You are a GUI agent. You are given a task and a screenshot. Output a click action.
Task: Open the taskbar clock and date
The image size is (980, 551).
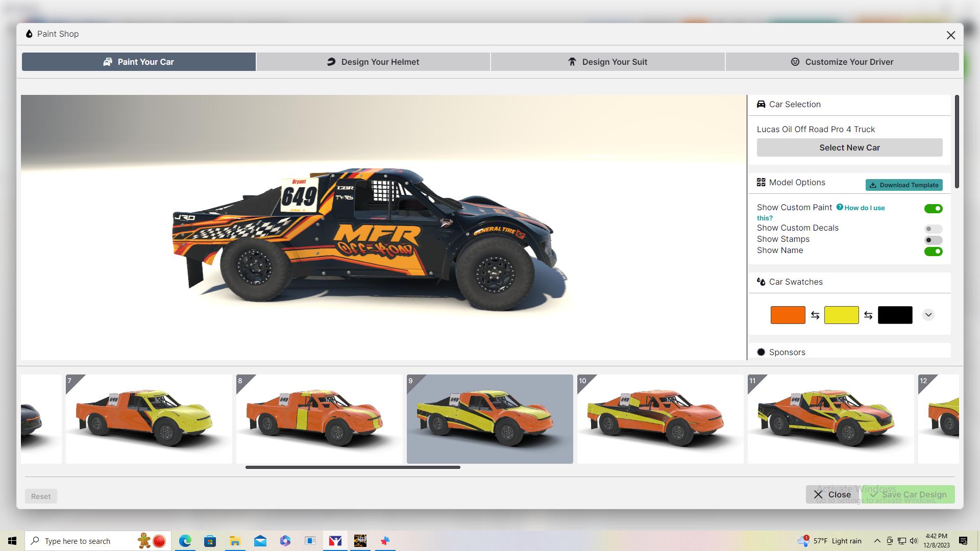pos(936,541)
